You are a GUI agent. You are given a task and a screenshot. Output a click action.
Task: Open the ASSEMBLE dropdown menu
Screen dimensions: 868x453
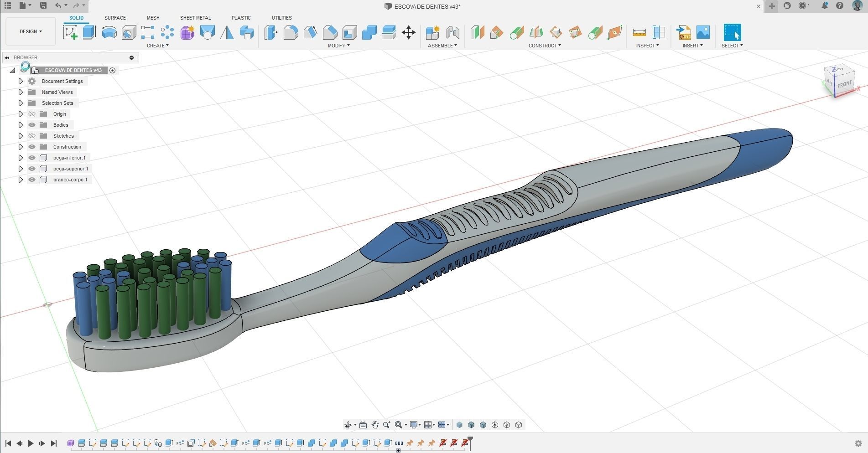(x=442, y=46)
